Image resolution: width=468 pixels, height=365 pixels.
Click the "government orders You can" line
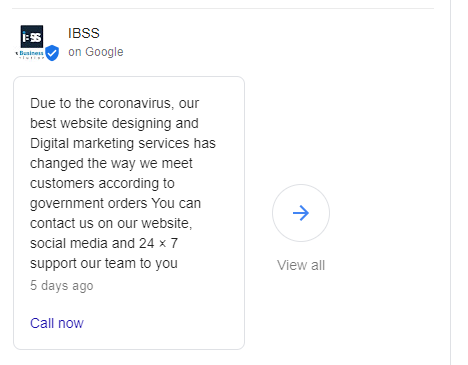click(x=115, y=203)
